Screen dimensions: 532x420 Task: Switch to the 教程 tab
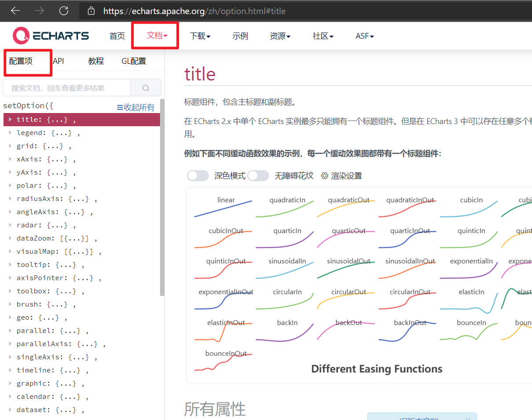[x=96, y=61]
